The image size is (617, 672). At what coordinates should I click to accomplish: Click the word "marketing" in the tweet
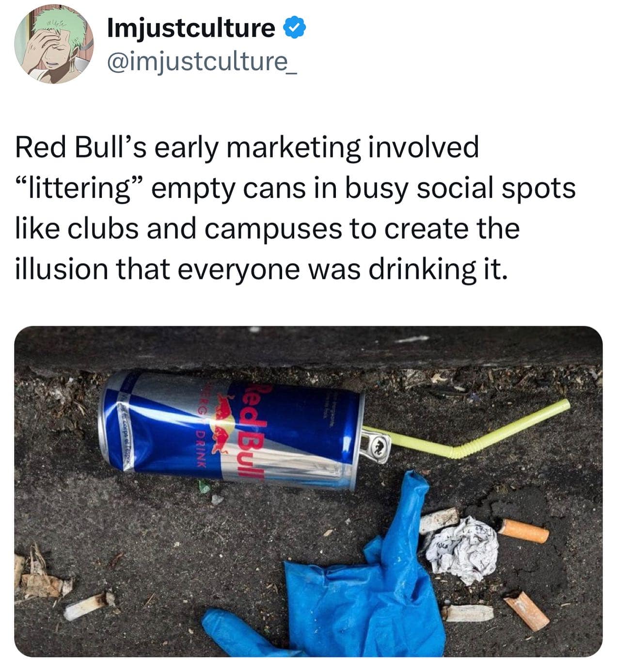(294, 147)
